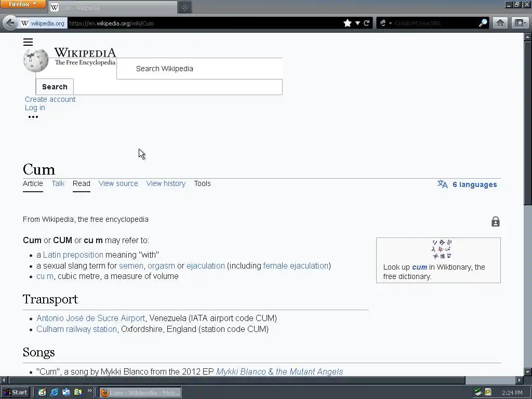The width and height of the screenshot is (532, 399).
Task: Click the wikipedia.org site identity badge
Action: click(x=43, y=23)
